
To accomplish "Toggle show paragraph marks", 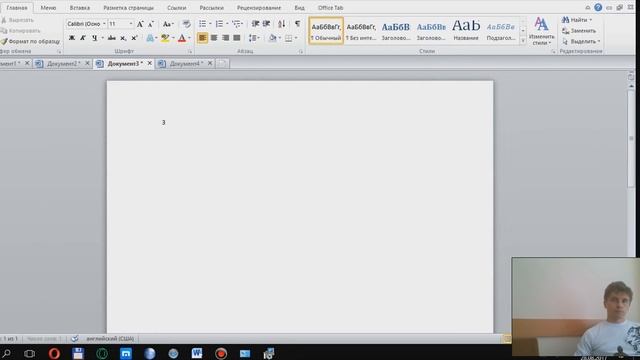I will click(298, 24).
